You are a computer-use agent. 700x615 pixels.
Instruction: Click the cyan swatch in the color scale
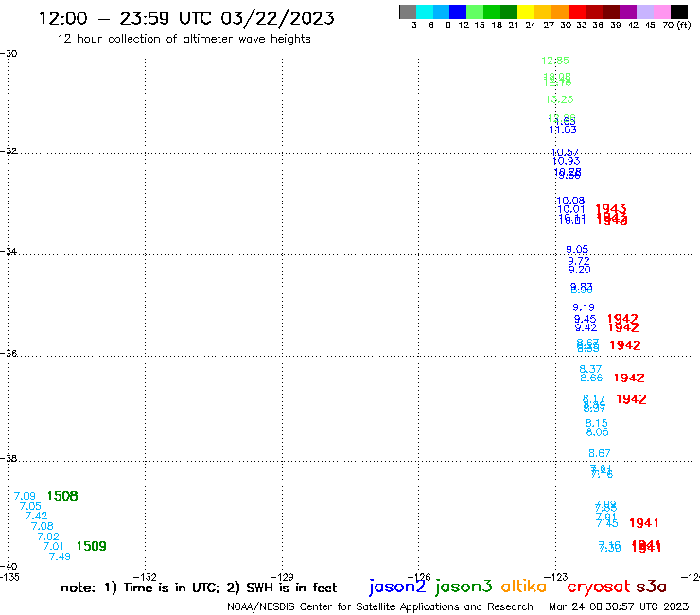(425, 11)
